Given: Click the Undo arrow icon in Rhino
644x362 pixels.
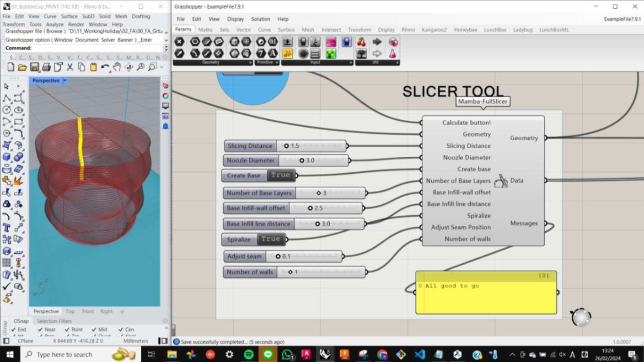Looking at the screenshot, I should point(105,67).
